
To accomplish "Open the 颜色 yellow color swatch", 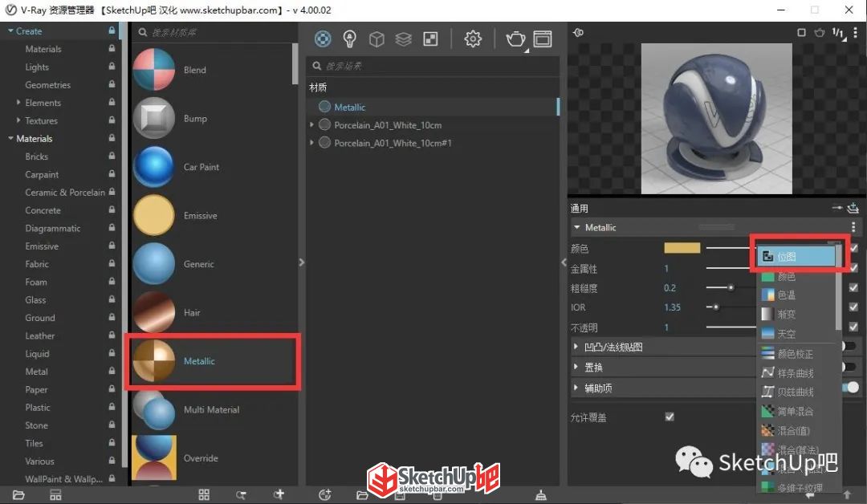I will tap(682, 247).
